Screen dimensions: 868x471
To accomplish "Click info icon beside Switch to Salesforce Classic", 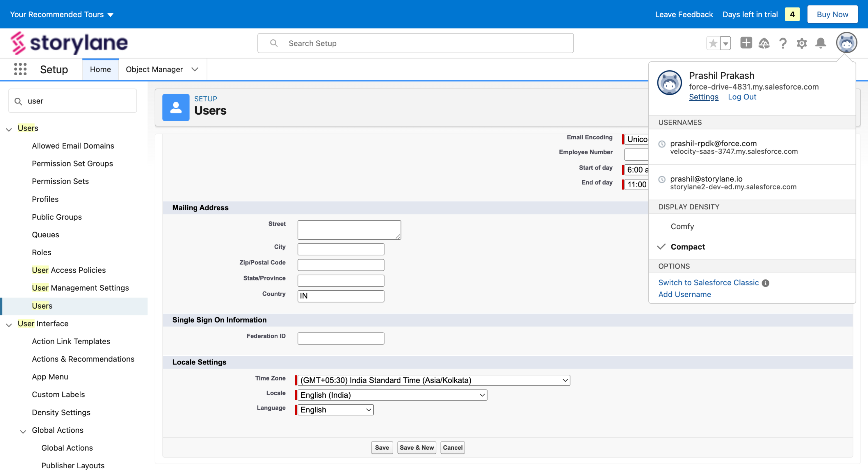I will (x=765, y=283).
